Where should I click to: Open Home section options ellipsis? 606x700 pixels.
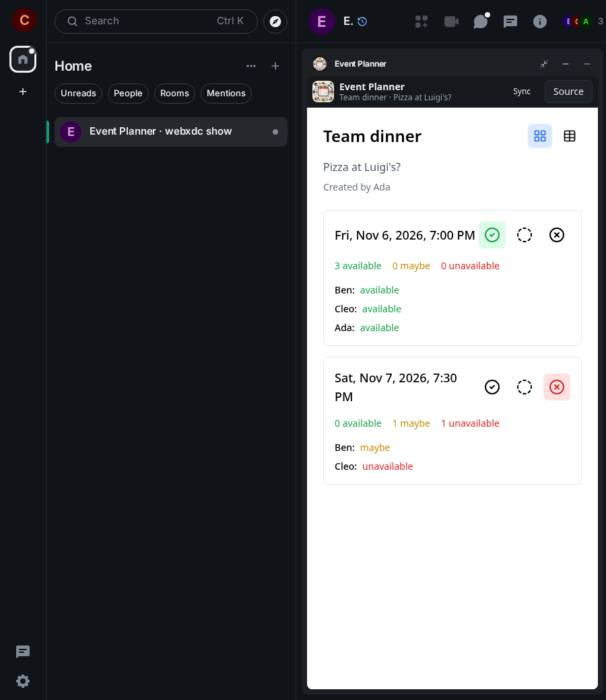click(x=251, y=66)
